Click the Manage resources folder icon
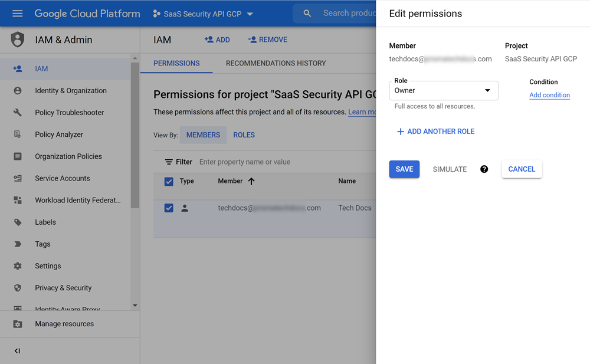 pyautogui.click(x=18, y=324)
